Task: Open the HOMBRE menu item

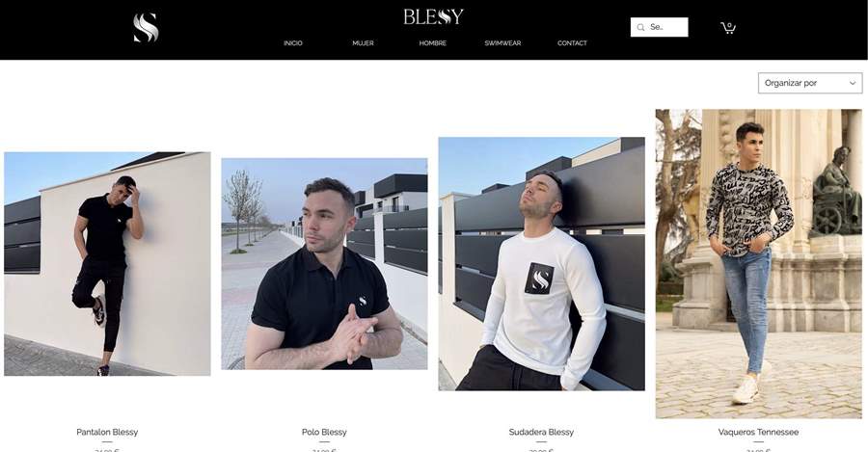Action: [432, 43]
